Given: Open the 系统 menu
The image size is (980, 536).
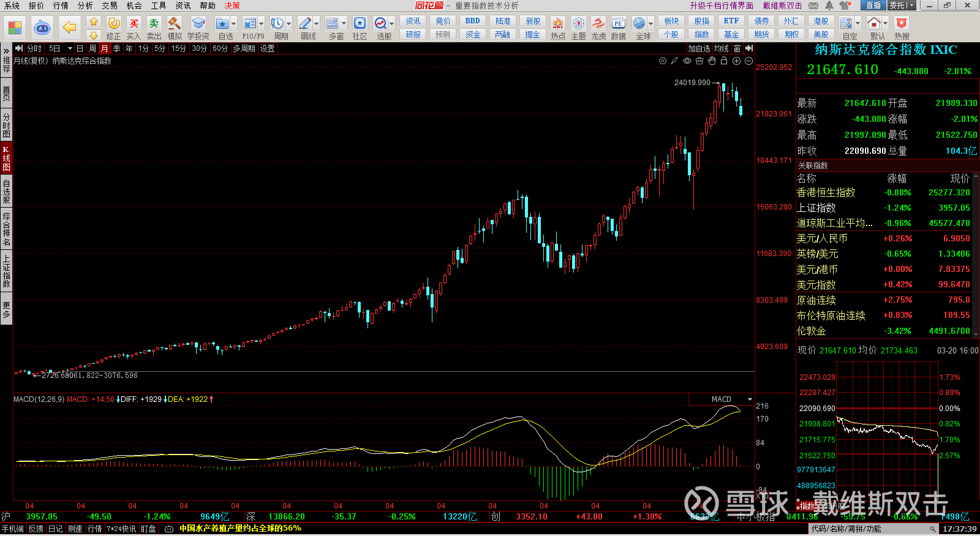Looking at the screenshot, I should (x=12, y=6).
